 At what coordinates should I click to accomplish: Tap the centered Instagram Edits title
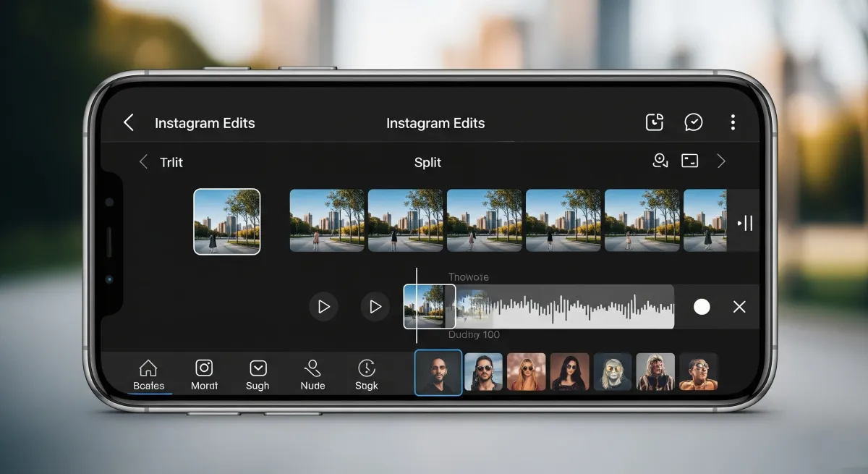pyautogui.click(x=435, y=123)
